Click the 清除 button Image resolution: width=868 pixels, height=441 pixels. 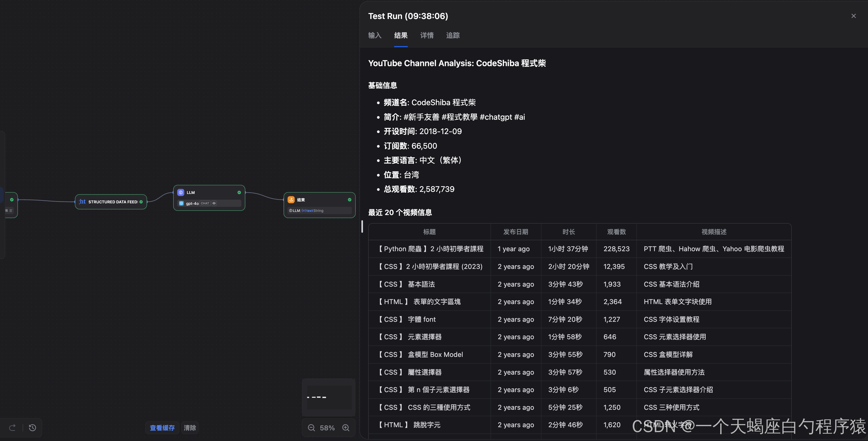pos(190,428)
